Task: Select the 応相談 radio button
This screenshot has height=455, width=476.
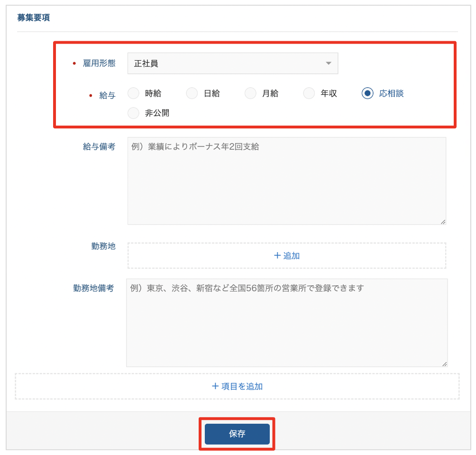Action: click(x=367, y=93)
